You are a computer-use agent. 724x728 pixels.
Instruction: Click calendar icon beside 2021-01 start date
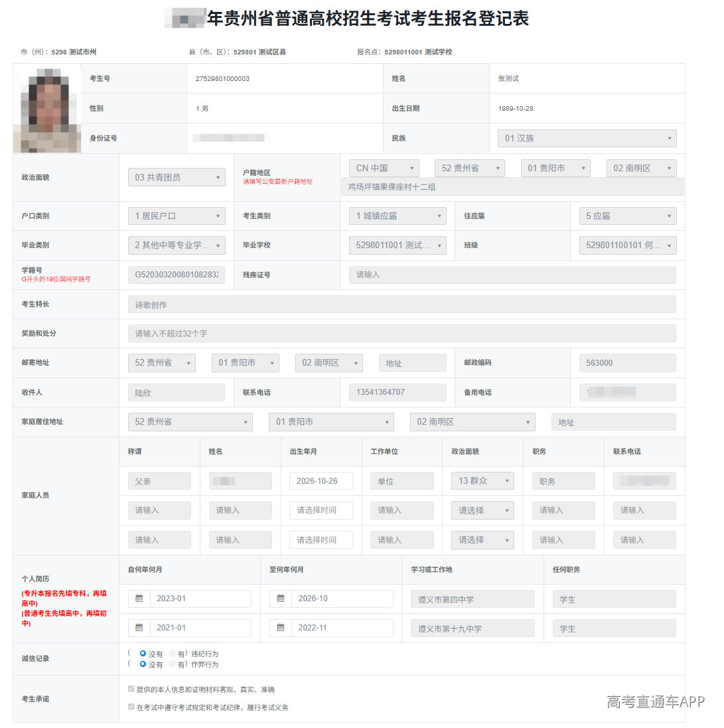point(139,628)
